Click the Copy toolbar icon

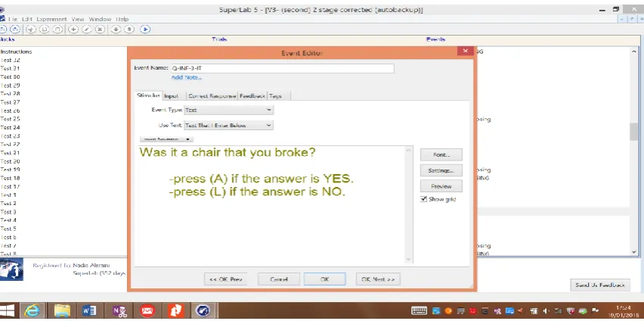click(45, 30)
